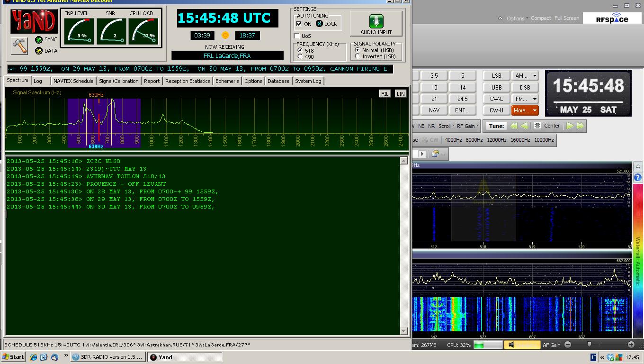Viewport: 644px width, 364px height.
Task: Open the Reception Statistics tab
Action: (187, 81)
